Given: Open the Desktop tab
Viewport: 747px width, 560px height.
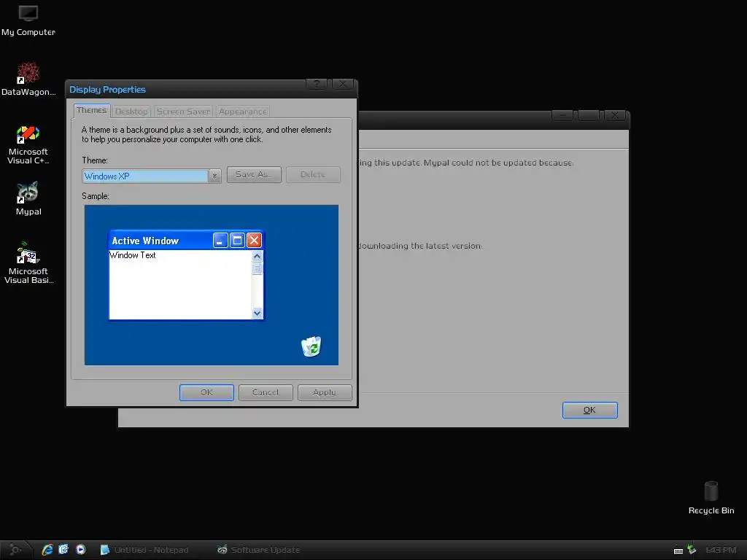Looking at the screenshot, I should [131, 112].
